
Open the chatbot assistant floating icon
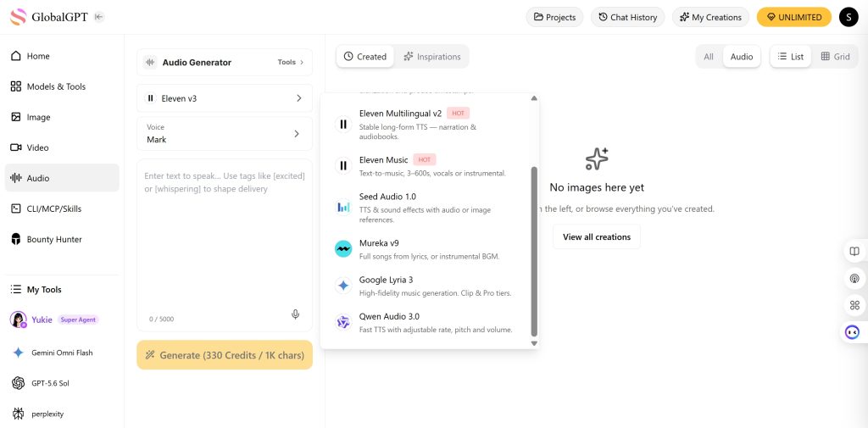853,332
